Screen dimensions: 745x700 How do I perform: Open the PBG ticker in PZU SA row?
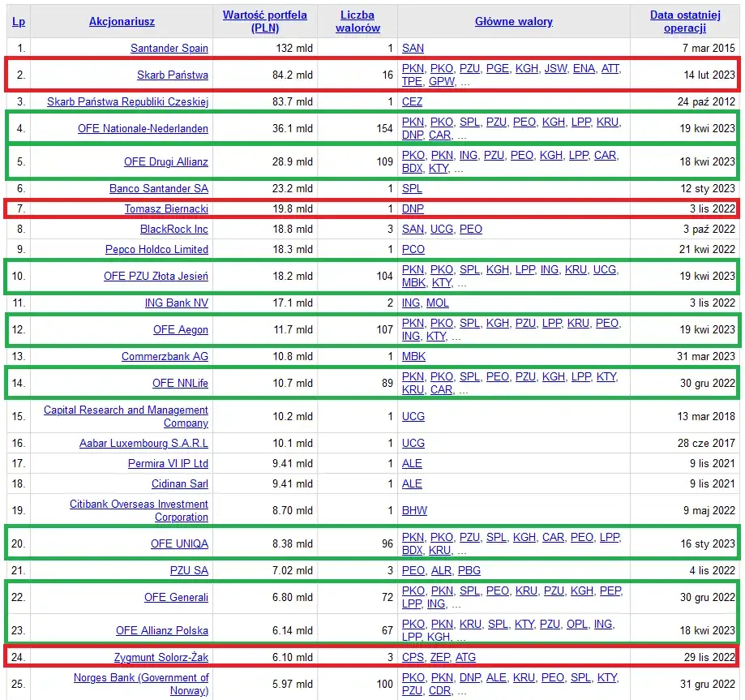(x=470, y=571)
